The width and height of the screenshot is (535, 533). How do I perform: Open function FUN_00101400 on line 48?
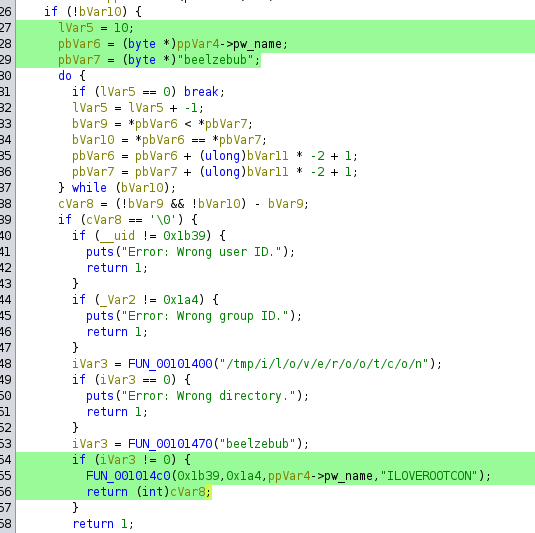point(170,364)
